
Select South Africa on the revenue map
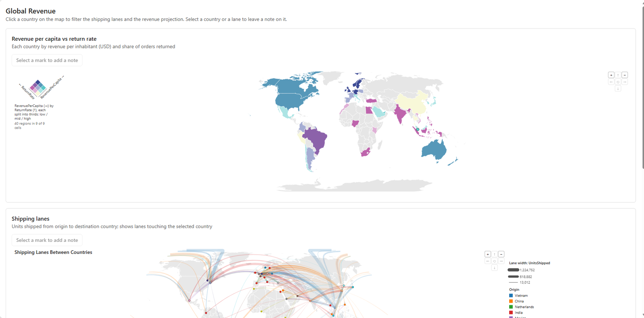(366, 152)
